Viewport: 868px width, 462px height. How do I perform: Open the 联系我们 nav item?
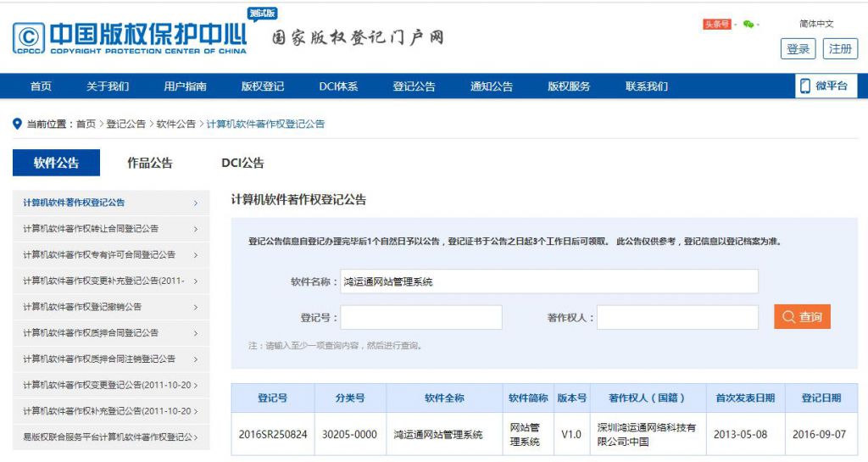click(647, 86)
